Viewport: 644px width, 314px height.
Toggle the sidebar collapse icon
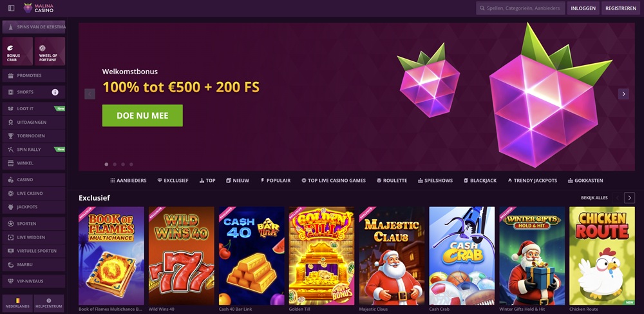pos(11,8)
